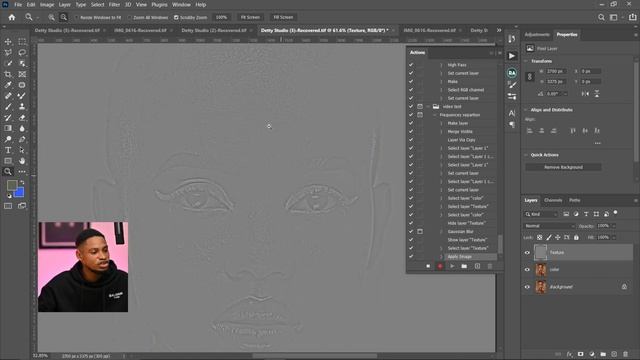
Task: Swap foreground and background colors
Action: coord(22,182)
